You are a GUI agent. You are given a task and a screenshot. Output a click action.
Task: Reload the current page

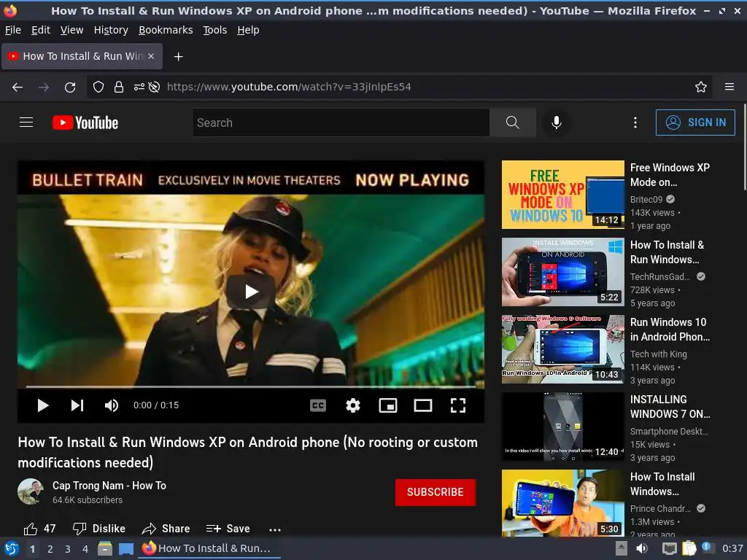[70, 87]
